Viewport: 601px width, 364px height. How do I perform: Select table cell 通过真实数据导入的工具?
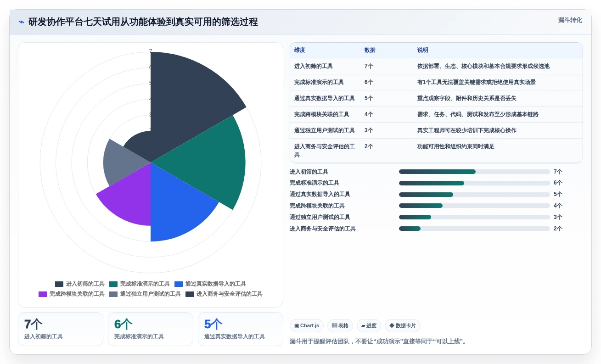click(325, 98)
